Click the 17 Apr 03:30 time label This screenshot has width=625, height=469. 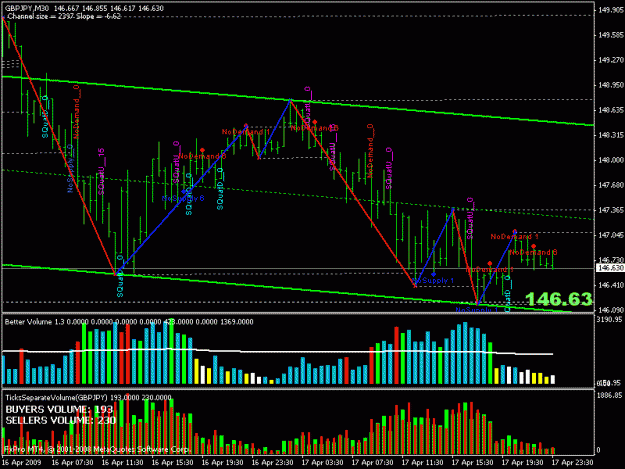coord(322,463)
